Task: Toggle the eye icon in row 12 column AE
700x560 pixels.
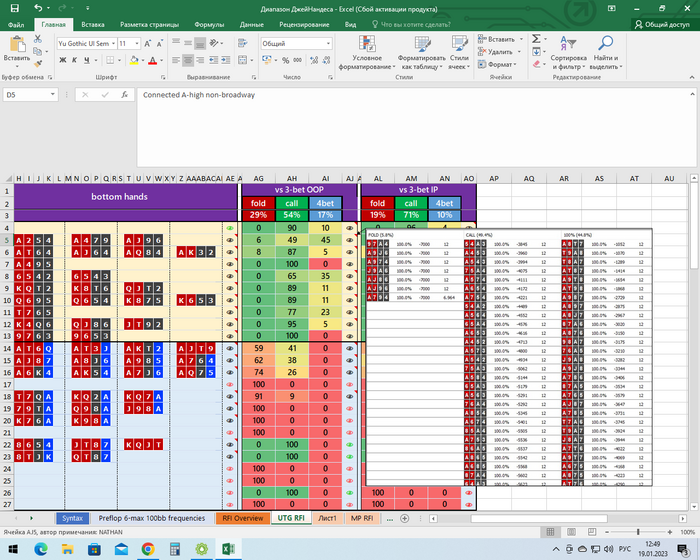Action: point(230,325)
